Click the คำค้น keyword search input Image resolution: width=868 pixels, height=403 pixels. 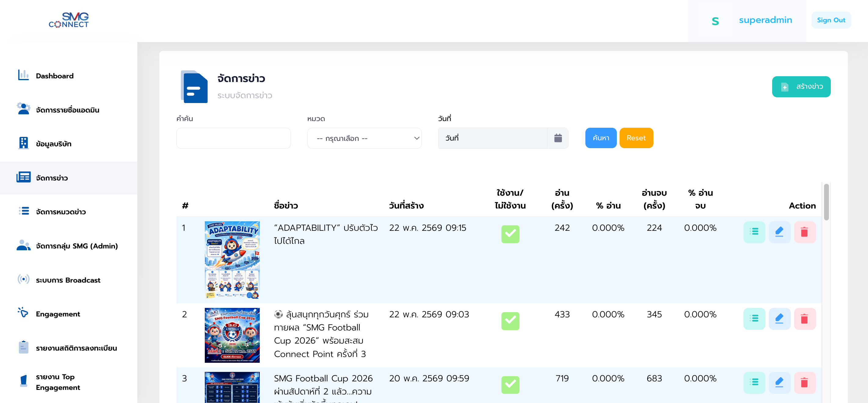point(233,138)
